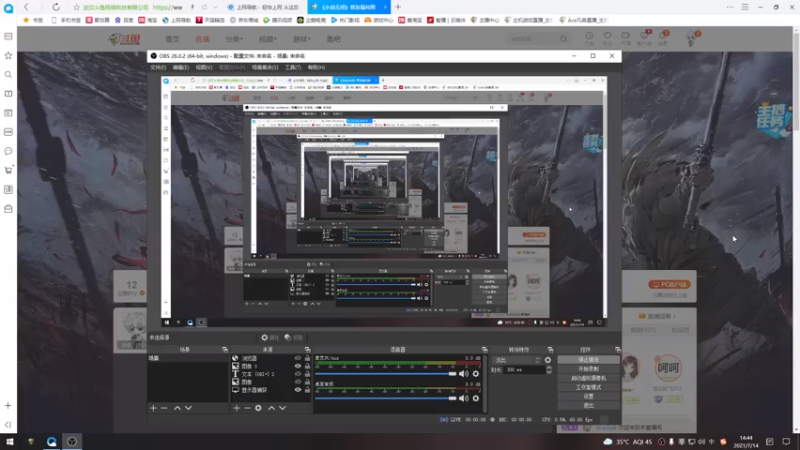Add a new scene with plus icon
The width and height of the screenshot is (800, 450).
[153, 408]
